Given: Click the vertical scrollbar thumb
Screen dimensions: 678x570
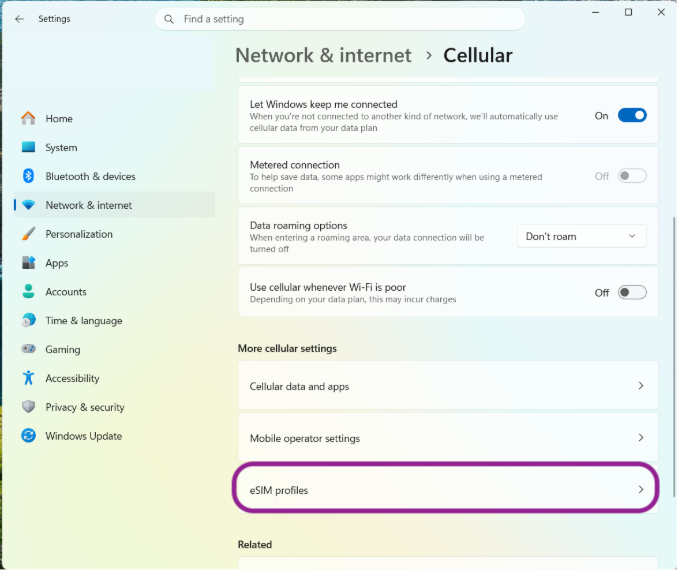Looking at the screenshot, I should click(674, 357).
